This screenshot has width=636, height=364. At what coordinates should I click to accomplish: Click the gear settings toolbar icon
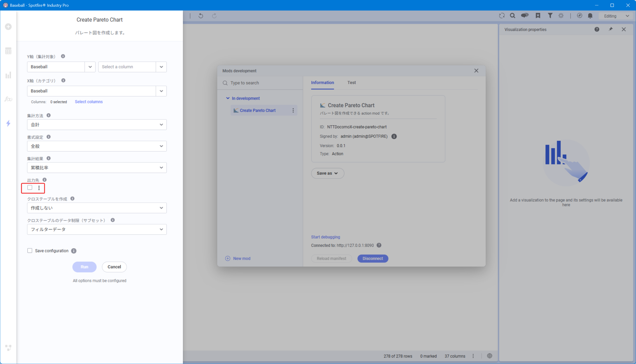pos(561,16)
